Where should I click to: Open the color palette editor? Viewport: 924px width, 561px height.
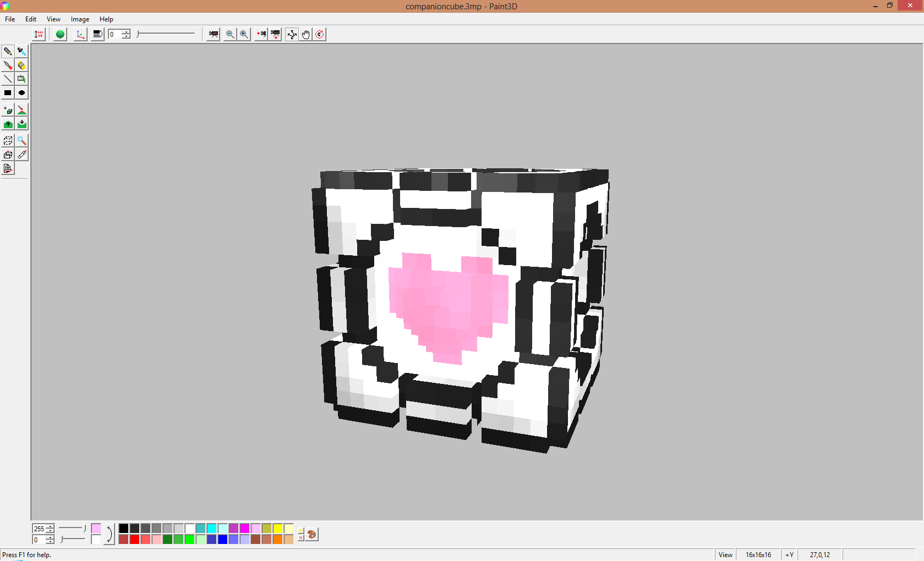[x=311, y=534]
